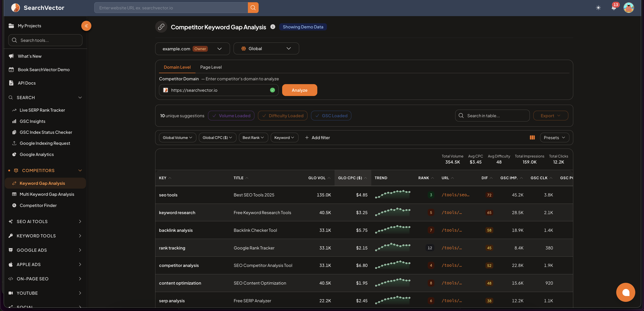Open notifications bell with 13 badge
Image resolution: width=644 pixels, height=311 pixels.
(x=614, y=7)
